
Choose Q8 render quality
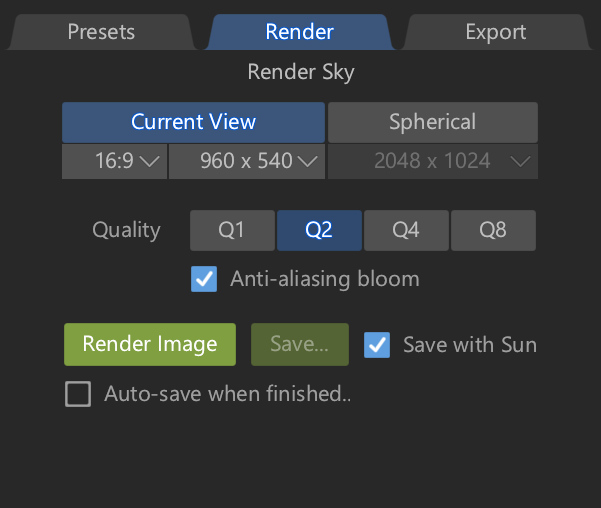pos(493,230)
